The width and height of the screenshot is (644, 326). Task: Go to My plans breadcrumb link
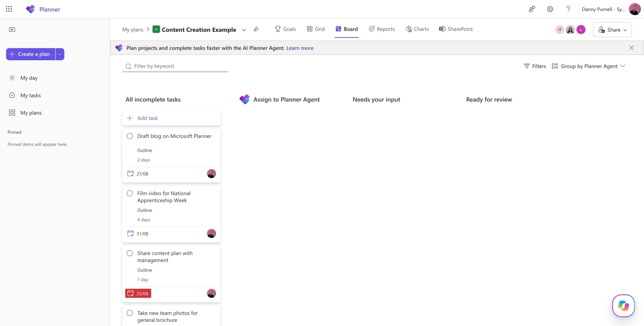(x=133, y=29)
